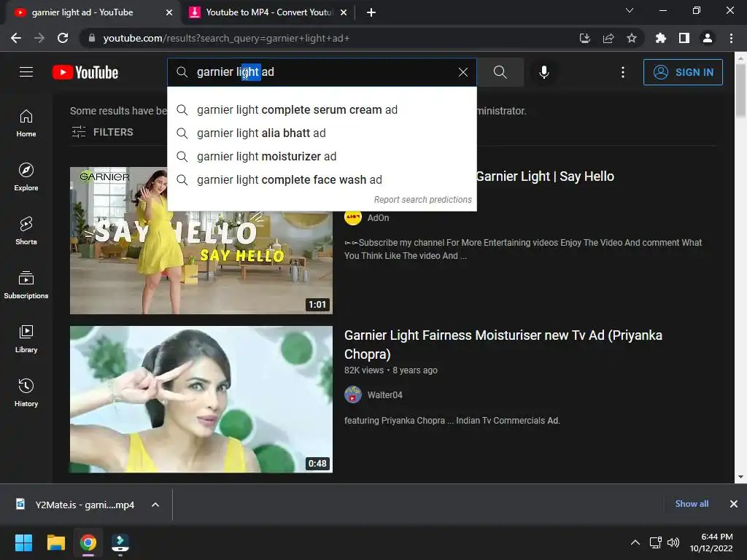Screen dimensions: 747x560
Task: Open Shorts in the sidebar
Action: (26, 230)
